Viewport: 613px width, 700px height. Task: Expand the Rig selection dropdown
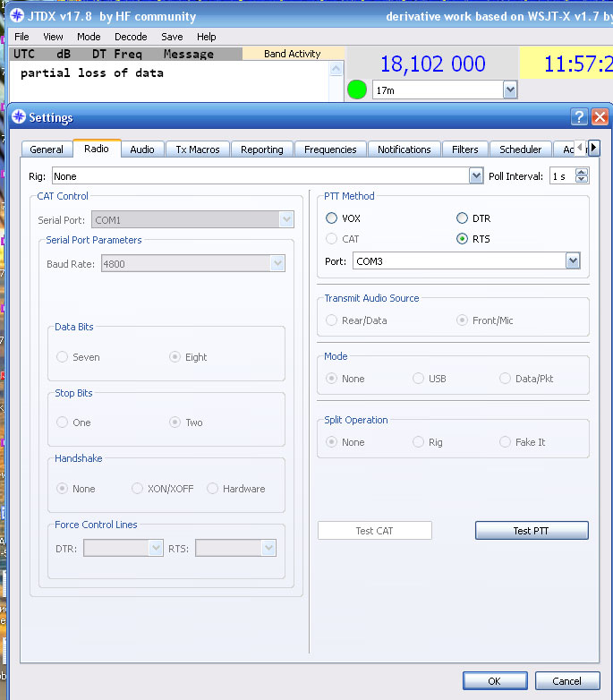point(476,176)
